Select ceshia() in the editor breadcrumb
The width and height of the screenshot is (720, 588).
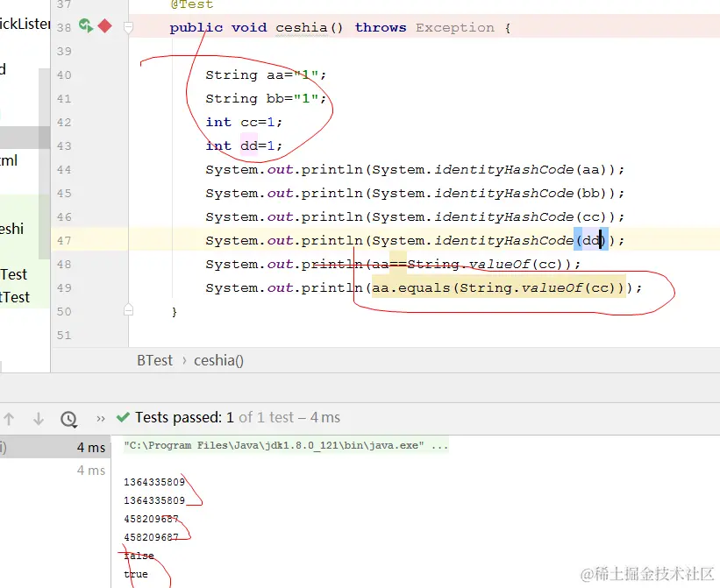[218, 360]
